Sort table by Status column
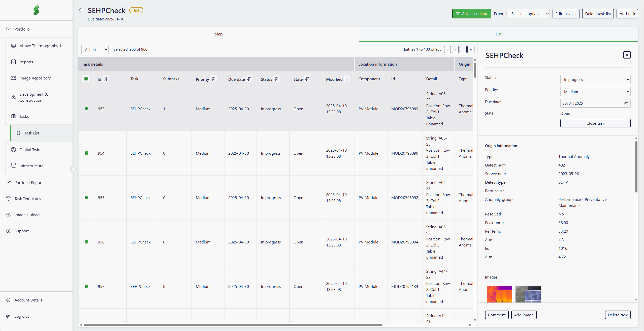Screen dimensions: 644x331 point(276,79)
